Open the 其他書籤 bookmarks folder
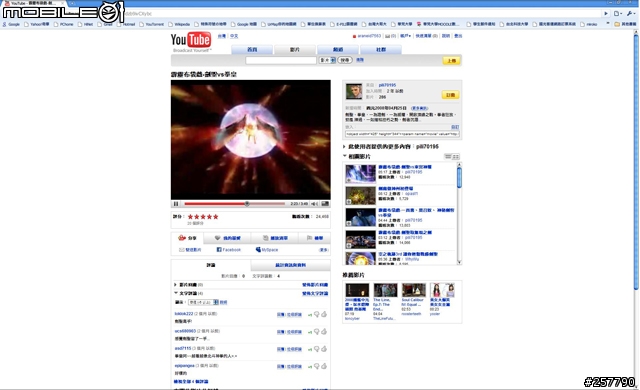The width and height of the screenshot is (640, 390). [x=625, y=24]
